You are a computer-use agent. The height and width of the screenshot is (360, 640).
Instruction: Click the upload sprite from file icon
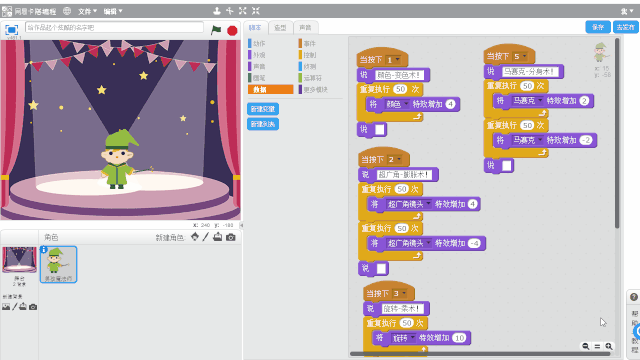click(218, 237)
